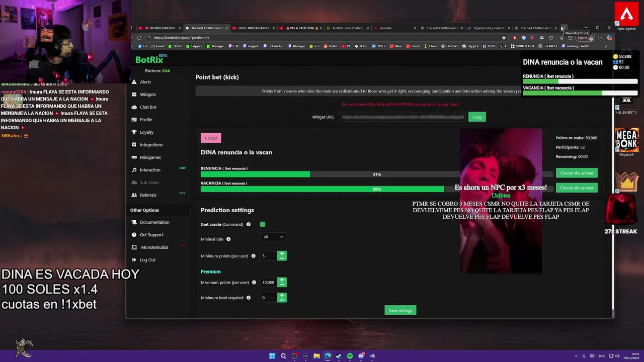
Task: Click the VACANCIA 69% progress bar
Action: pos(376,189)
